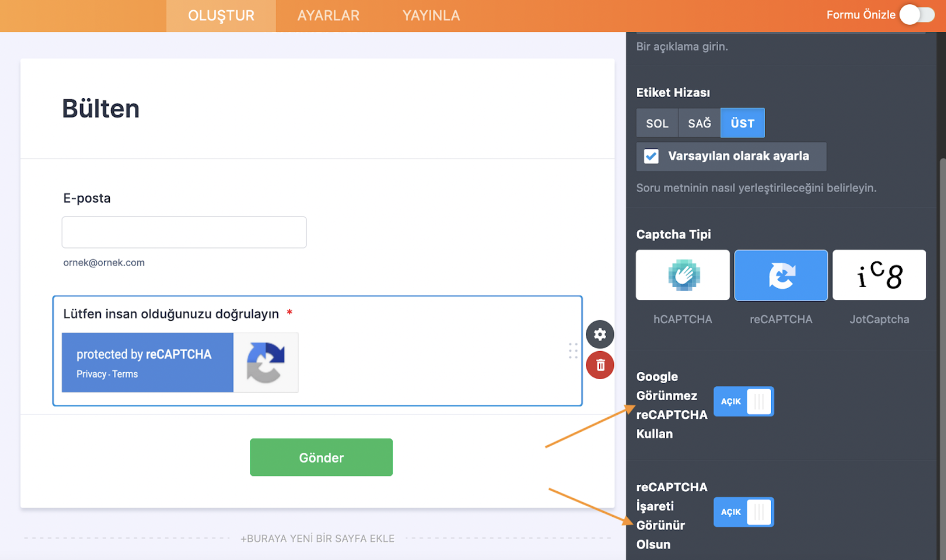Toggle Formu Önizle preview switch

pos(917,15)
